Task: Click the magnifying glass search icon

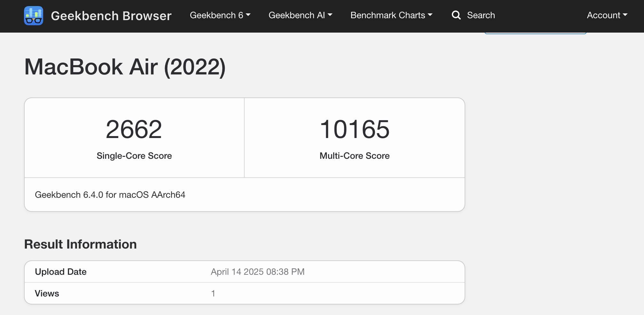Action: click(x=456, y=15)
